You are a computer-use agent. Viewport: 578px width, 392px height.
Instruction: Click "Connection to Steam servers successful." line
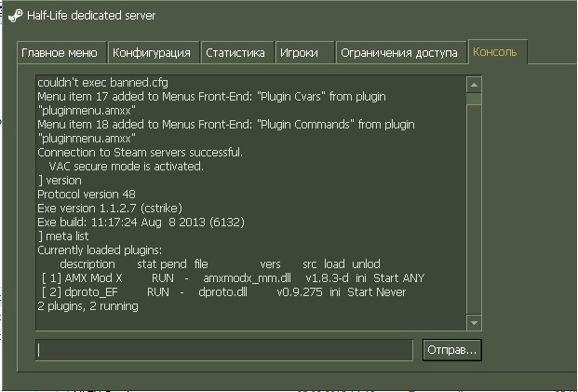click(140, 152)
